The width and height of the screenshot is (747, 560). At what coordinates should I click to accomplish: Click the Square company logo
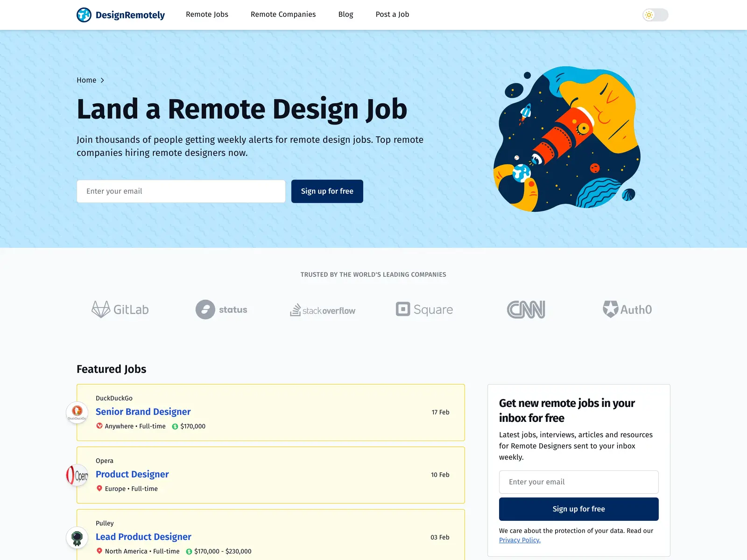click(424, 309)
